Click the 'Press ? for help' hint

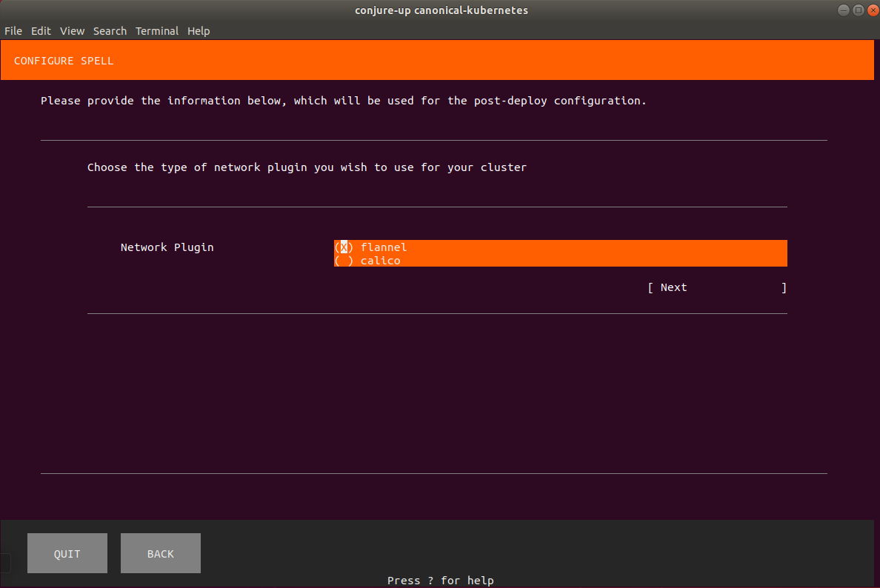pyautogui.click(x=441, y=580)
